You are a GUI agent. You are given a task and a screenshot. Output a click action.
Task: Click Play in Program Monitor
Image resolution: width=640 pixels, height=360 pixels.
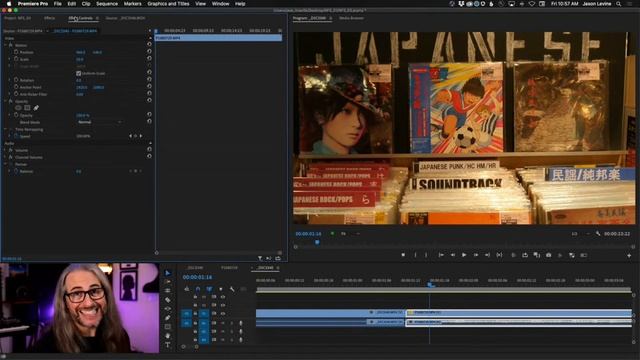click(x=464, y=255)
